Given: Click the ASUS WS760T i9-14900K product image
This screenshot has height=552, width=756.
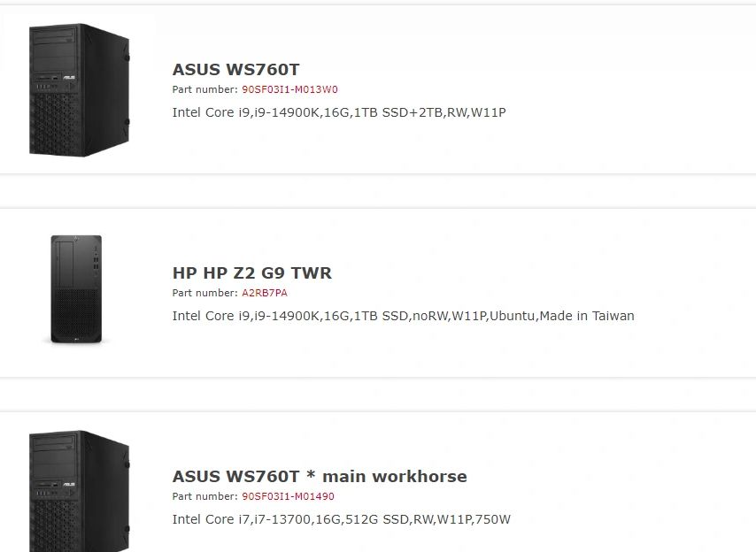Looking at the screenshot, I should 80,89.
